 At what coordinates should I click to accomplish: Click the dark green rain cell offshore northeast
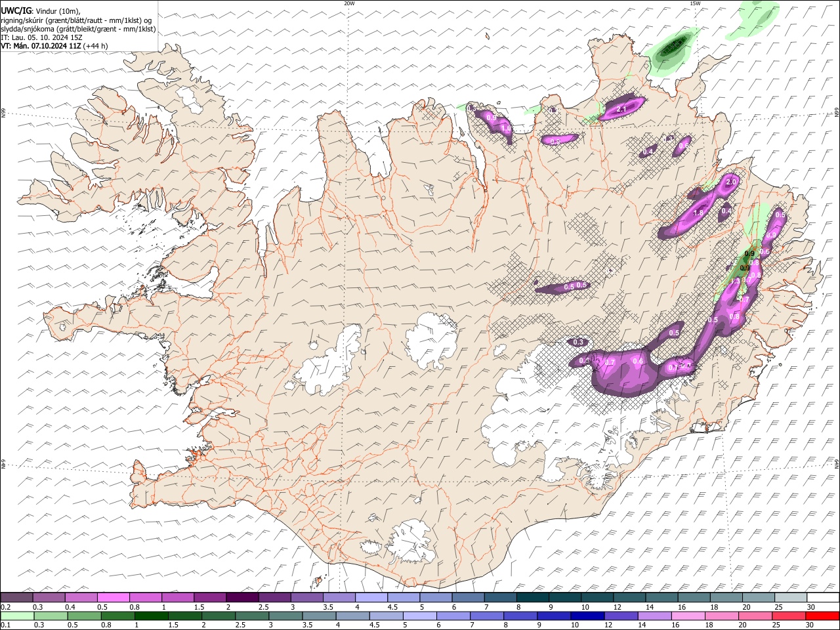[x=673, y=46]
